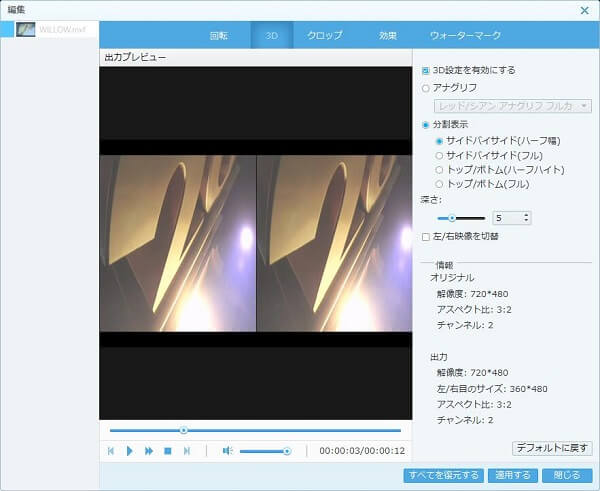600x491 pixels.
Task: Switch to the 回転 tab
Action: pos(218,36)
